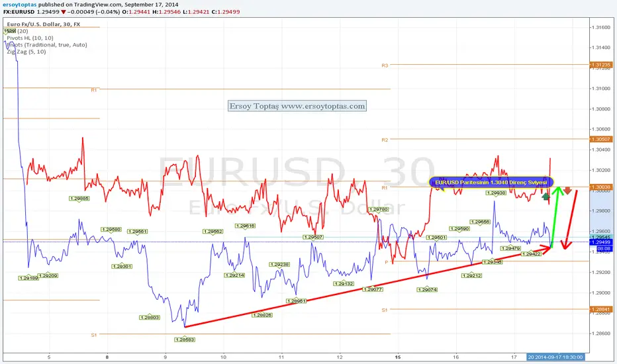Click date 12 on the time axis
Image resolution: width=617 pixels, height=364 pixels.
point(340,357)
